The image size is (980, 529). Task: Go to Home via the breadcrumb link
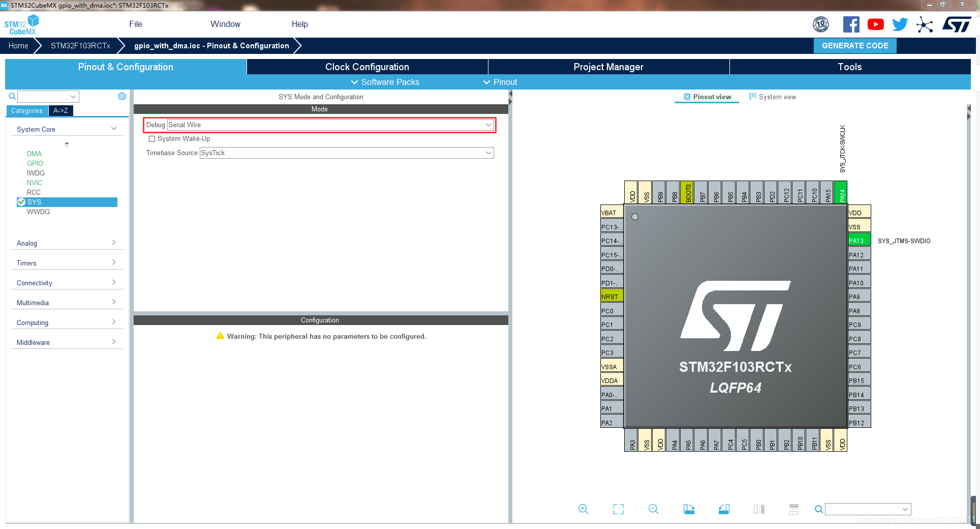pos(18,45)
